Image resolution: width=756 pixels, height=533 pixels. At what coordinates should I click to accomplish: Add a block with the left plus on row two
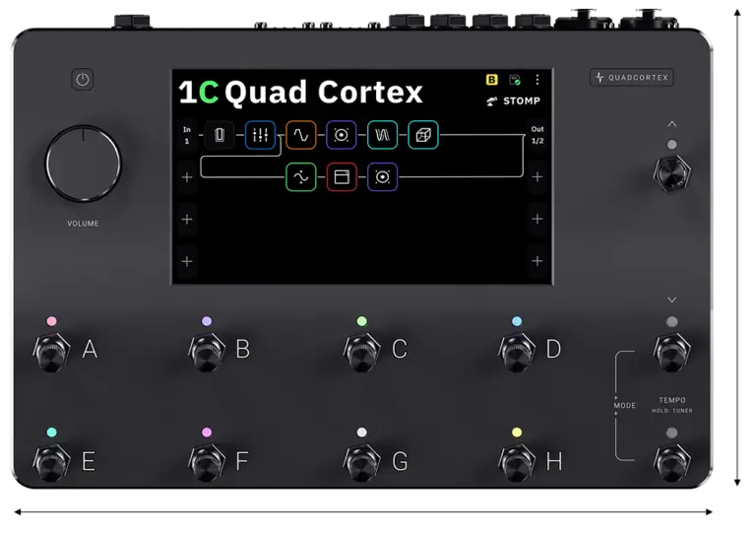coord(187,177)
